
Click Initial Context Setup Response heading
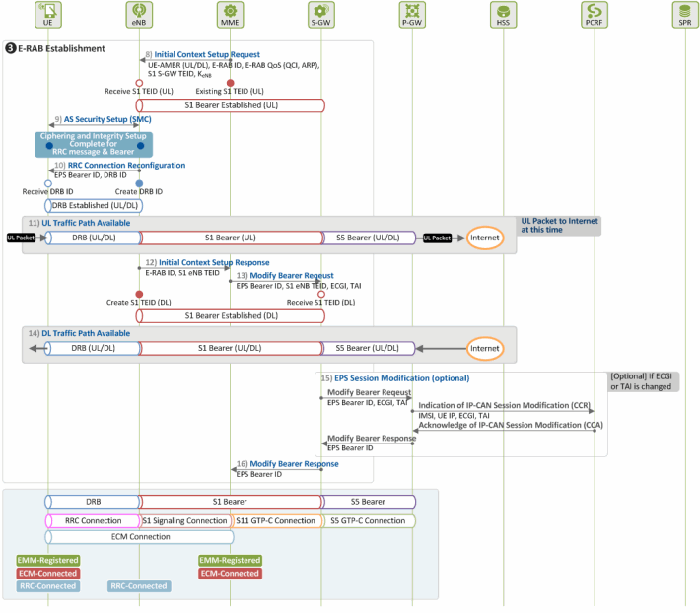point(214,263)
